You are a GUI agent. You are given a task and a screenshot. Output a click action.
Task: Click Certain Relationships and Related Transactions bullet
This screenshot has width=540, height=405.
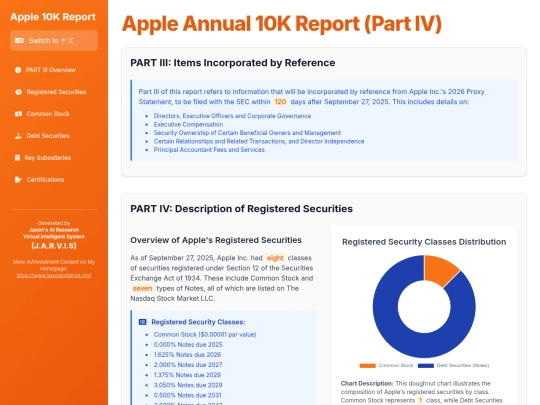point(259,142)
